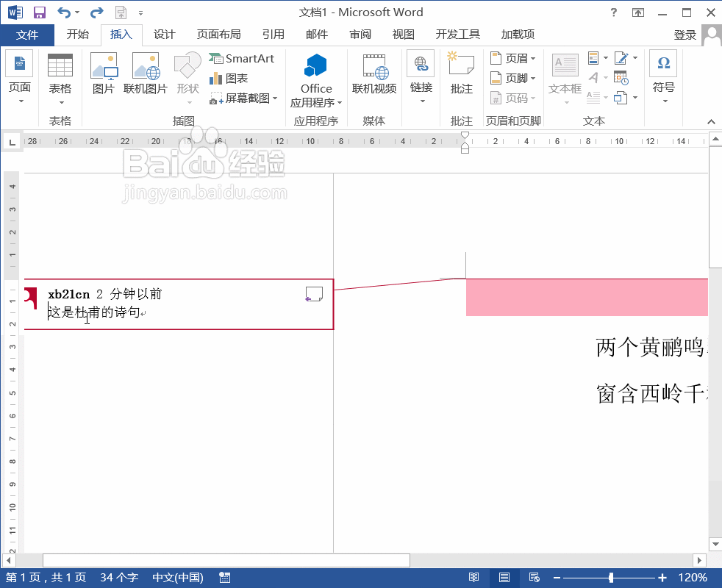This screenshot has width=722, height=588.
Task: Open word count showing 34 个字
Action: pos(118,577)
